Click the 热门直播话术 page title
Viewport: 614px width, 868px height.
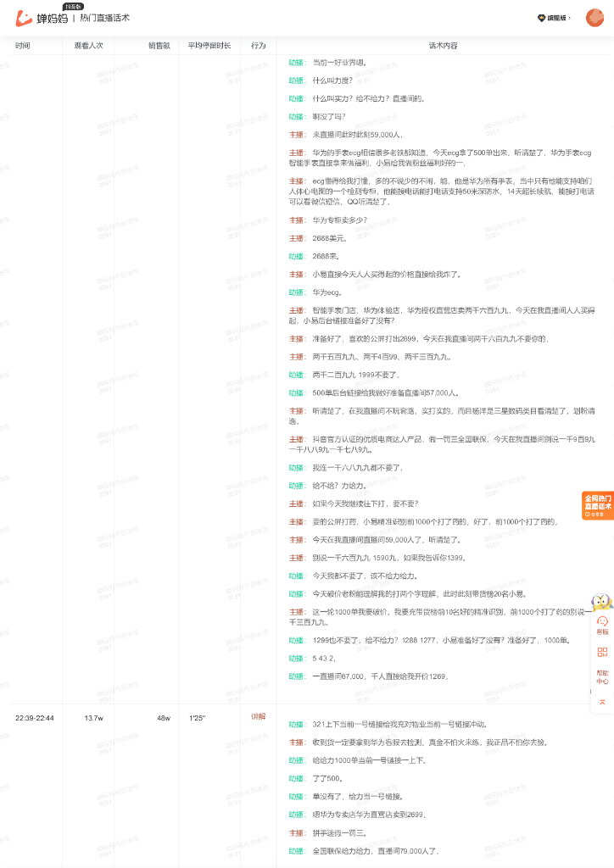pyautogui.click(x=104, y=19)
